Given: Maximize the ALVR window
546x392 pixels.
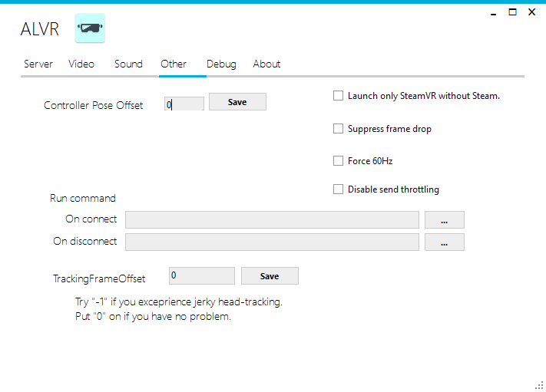Looking at the screenshot, I should click(512, 12).
